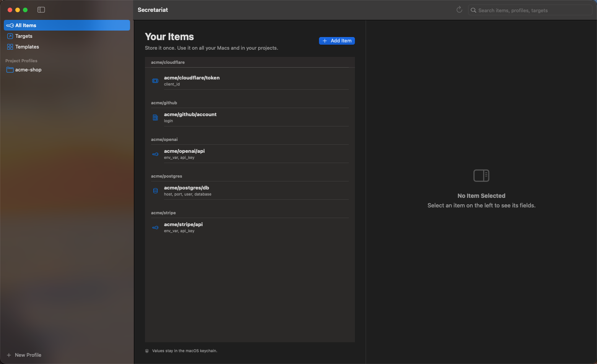Select the acme/openai/api item
597x364 pixels.
250,154
